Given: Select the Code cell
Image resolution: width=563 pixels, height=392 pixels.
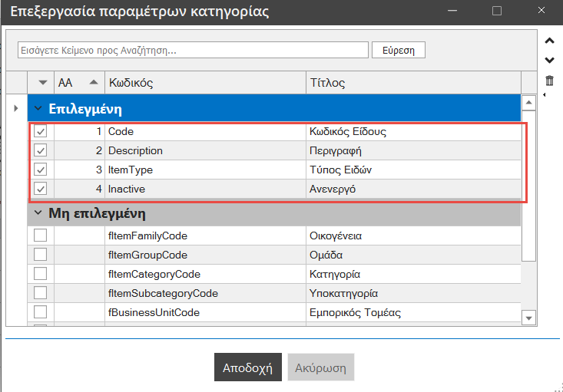Looking at the screenshot, I should [205, 131].
